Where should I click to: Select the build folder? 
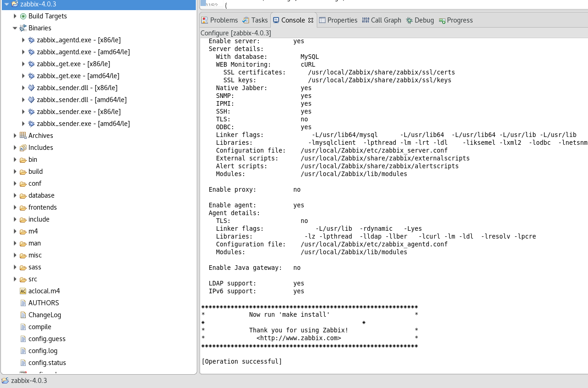tap(35, 171)
